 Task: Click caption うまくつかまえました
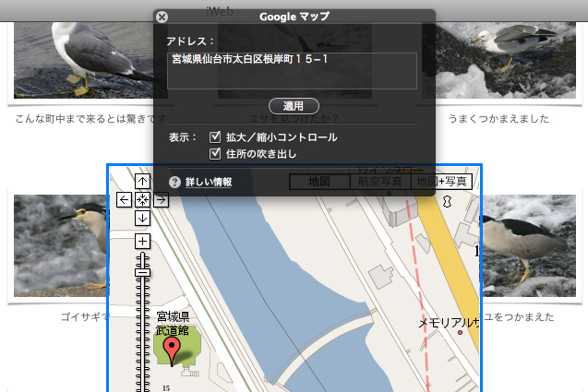point(498,119)
